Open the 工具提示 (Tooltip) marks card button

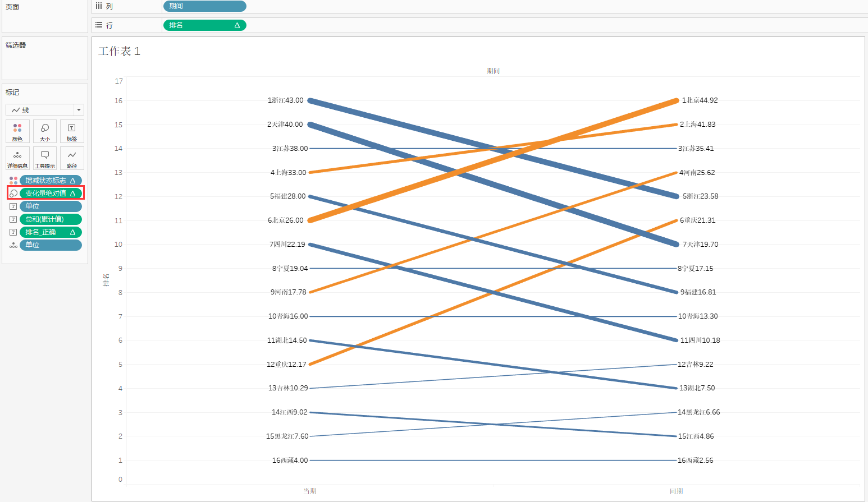[45, 158]
